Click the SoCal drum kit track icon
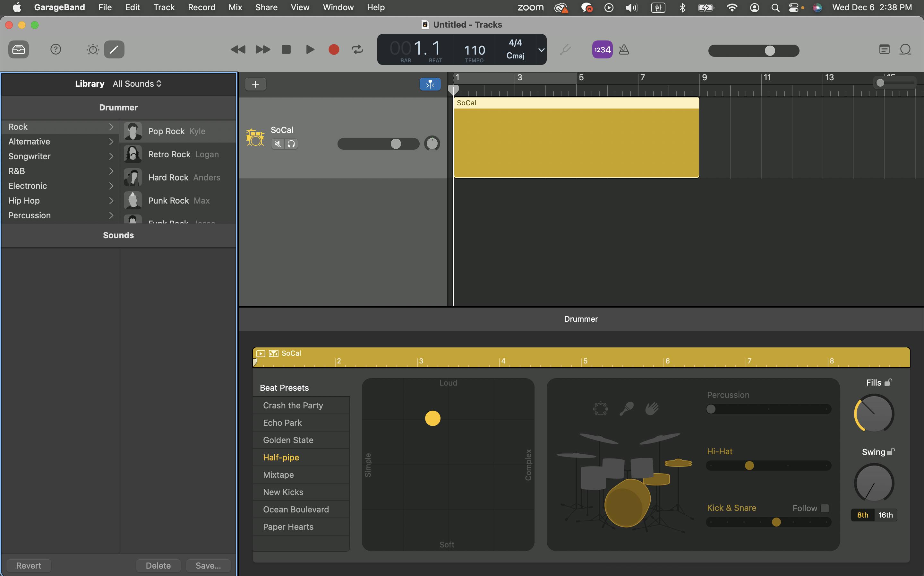 tap(255, 137)
